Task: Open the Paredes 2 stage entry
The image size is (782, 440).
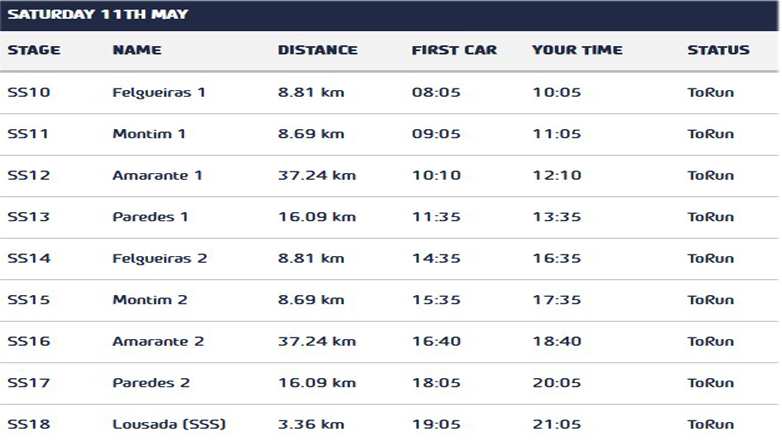Action: (x=152, y=383)
